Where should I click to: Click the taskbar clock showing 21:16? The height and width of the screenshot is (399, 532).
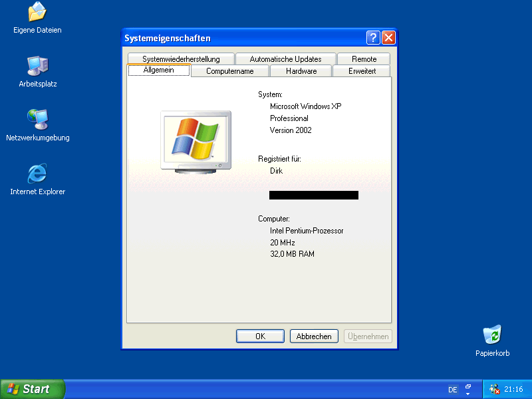tap(513, 390)
